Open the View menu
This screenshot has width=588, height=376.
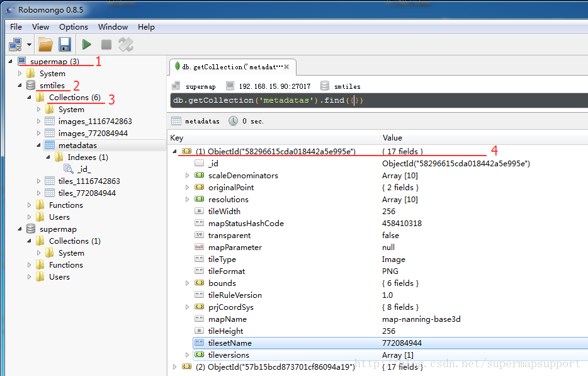pos(40,27)
